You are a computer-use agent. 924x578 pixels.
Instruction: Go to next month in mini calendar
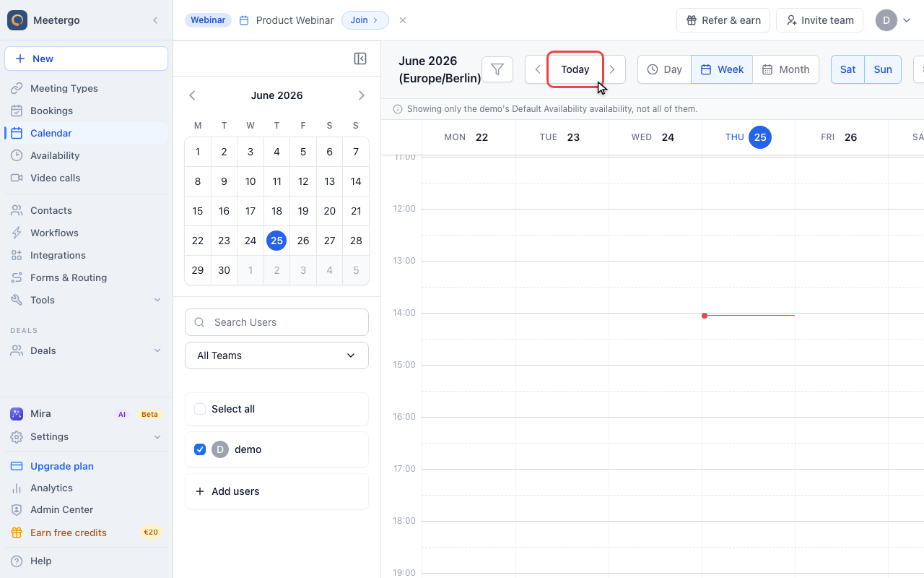[x=362, y=95]
